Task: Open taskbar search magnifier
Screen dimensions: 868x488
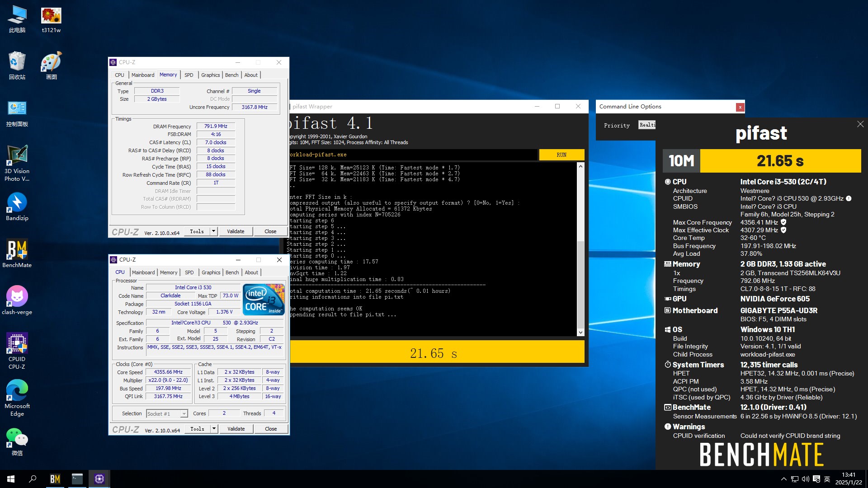Action: click(x=33, y=479)
